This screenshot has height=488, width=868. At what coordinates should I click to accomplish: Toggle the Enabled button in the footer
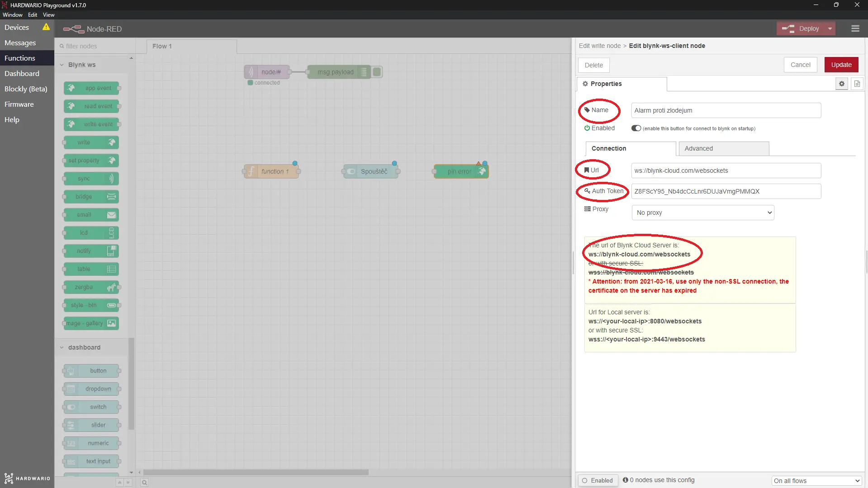click(x=598, y=480)
